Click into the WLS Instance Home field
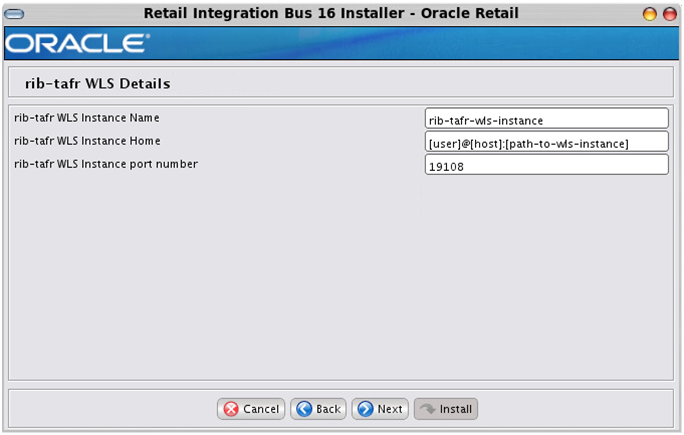 tap(547, 141)
